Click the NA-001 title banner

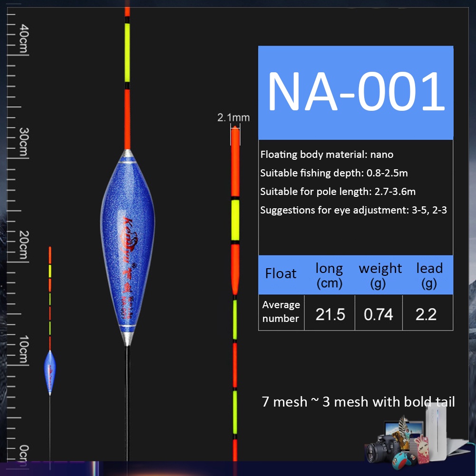pyautogui.click(x=356, y=93)
